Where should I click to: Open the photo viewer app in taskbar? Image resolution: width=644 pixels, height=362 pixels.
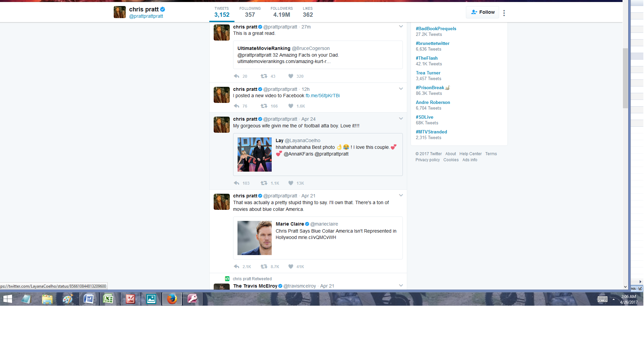tap(151, 299)
